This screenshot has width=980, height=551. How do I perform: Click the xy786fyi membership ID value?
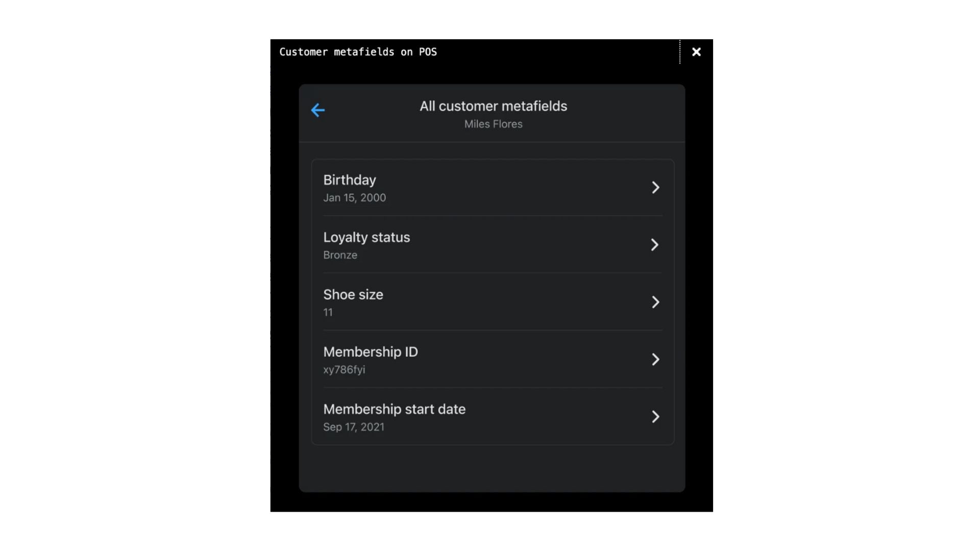[344, 370]
